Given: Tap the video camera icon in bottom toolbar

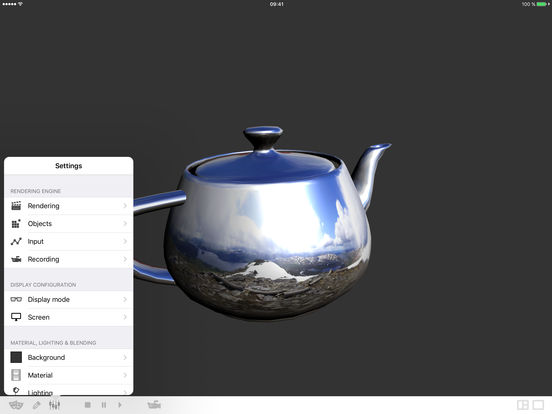Looking at the screenshot, I should (154, 405).
